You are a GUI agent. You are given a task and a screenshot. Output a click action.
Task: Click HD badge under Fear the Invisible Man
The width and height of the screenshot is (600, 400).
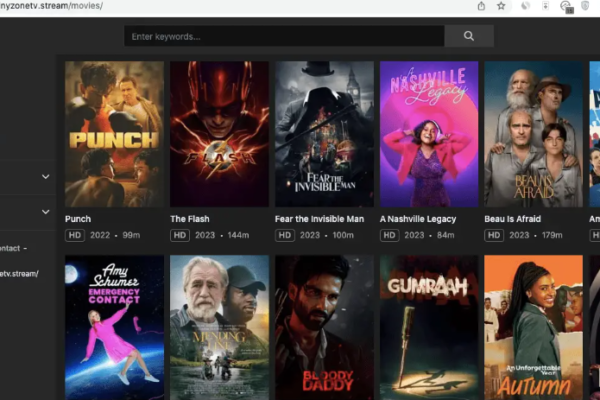click(285, 235)
